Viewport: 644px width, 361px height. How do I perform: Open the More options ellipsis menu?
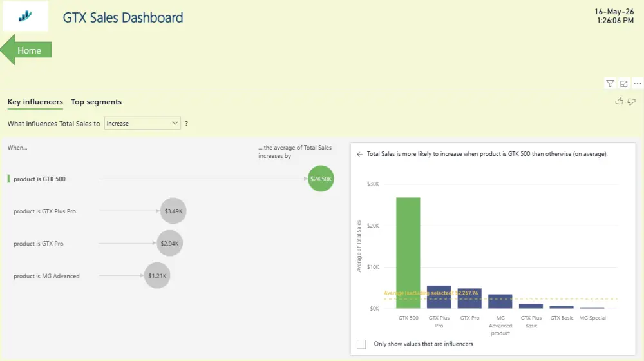(637, 83)
